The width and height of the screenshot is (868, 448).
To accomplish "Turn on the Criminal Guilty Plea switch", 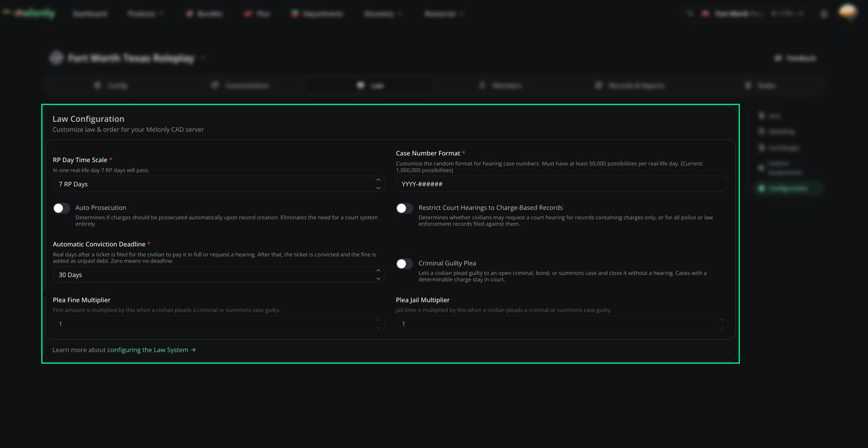I will tap(405, 264).
